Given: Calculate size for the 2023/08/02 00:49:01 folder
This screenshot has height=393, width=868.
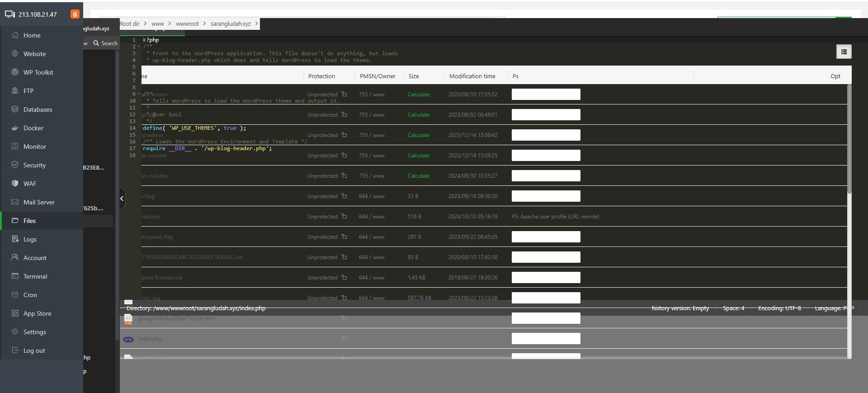Looking at the screenshot, I should [x=419, y=115].
